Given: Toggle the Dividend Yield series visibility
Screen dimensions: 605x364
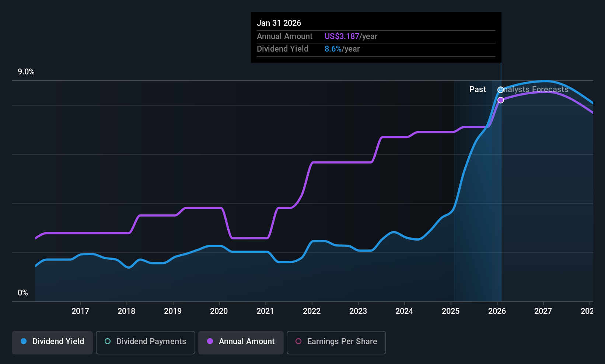Looking at the screenshot, I should coord(52,342).
